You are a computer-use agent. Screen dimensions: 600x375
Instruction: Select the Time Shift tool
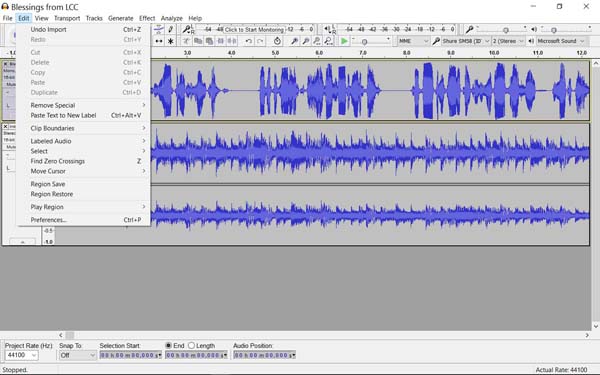[159, 41]
